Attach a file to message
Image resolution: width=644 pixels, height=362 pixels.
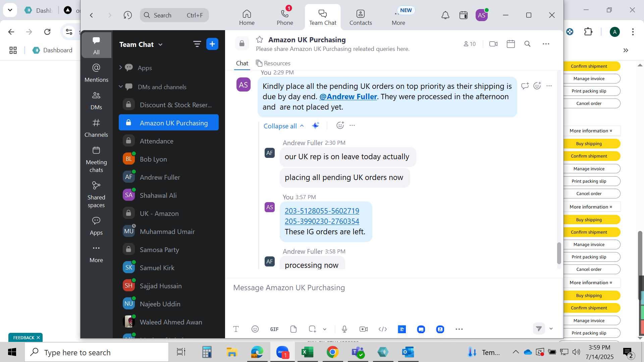(293, 329)
